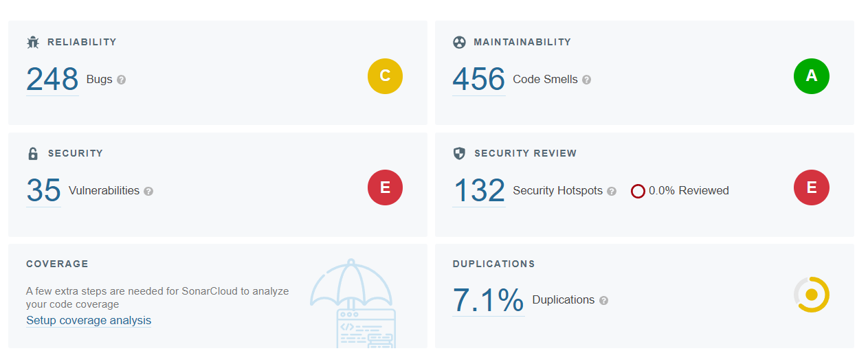Click the Maintainability radiation icon

point(459,43)
